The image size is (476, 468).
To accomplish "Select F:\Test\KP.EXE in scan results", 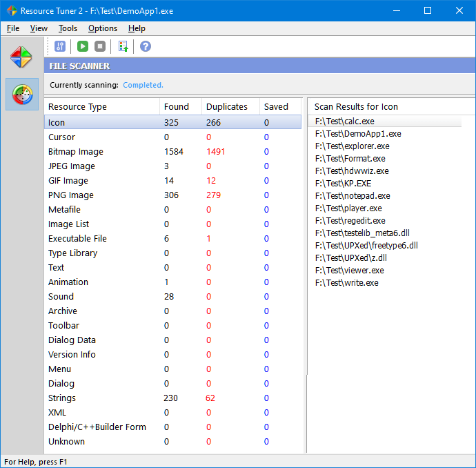I will [x=343, y=184].
